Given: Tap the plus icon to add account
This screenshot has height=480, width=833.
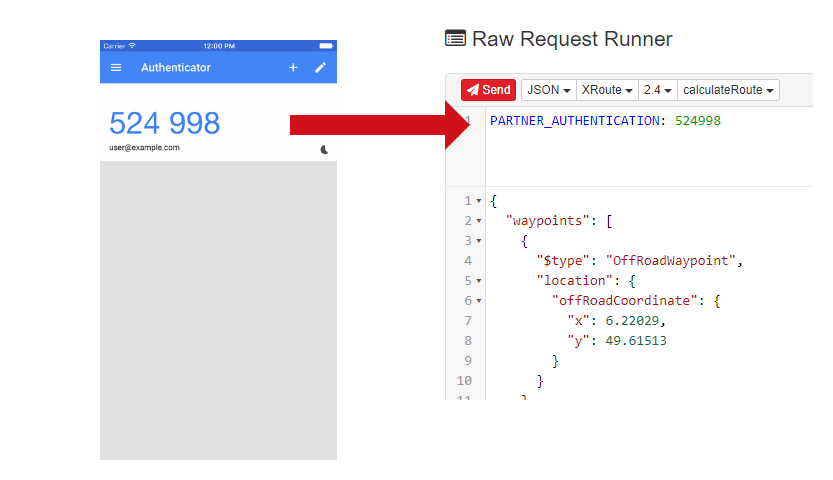Looking at the screenshot, I should [293, 68].
